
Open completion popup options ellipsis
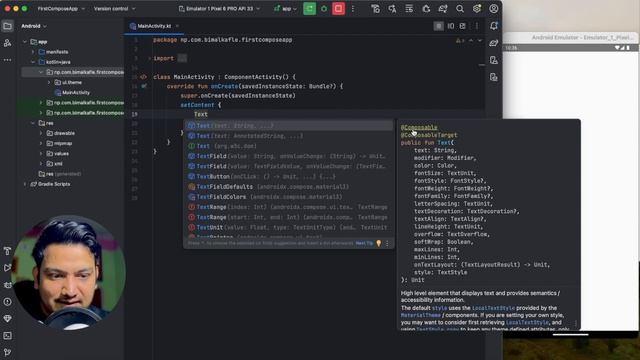[x=387, y=243]
